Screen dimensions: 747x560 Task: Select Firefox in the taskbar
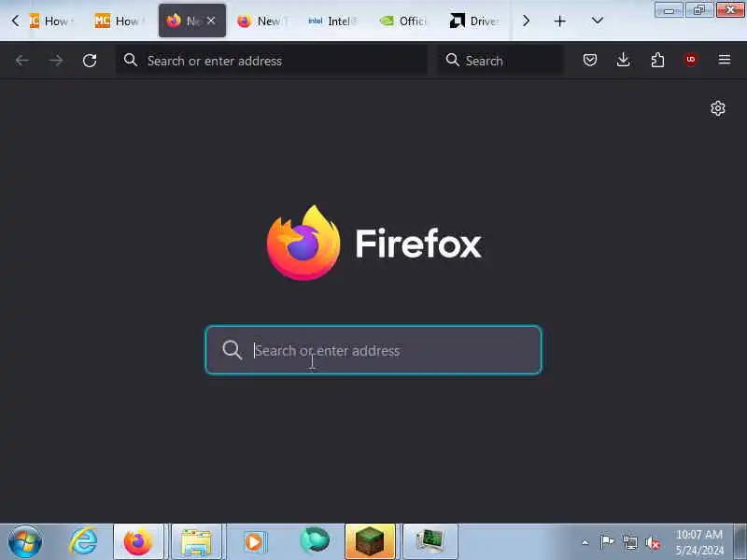pyautogui.click(x=138, y=542)
